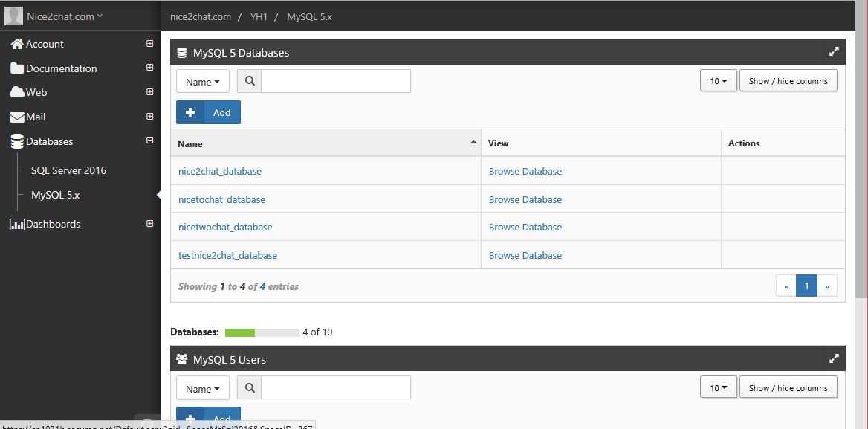Maximize the MySQL 5 Users panel
This screenshot has width=868, height=429.
click(835, 358)
